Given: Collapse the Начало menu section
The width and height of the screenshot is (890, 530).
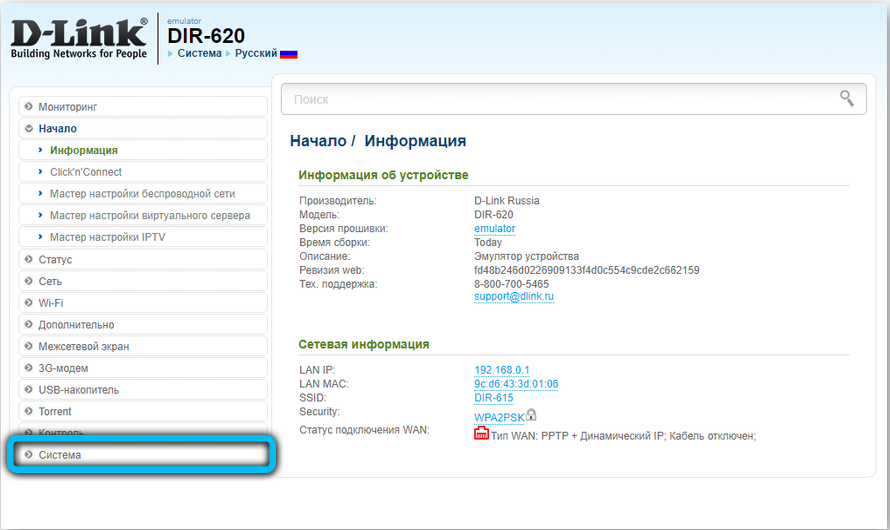Looking at the screenshot, I should [x=58, y=128].
